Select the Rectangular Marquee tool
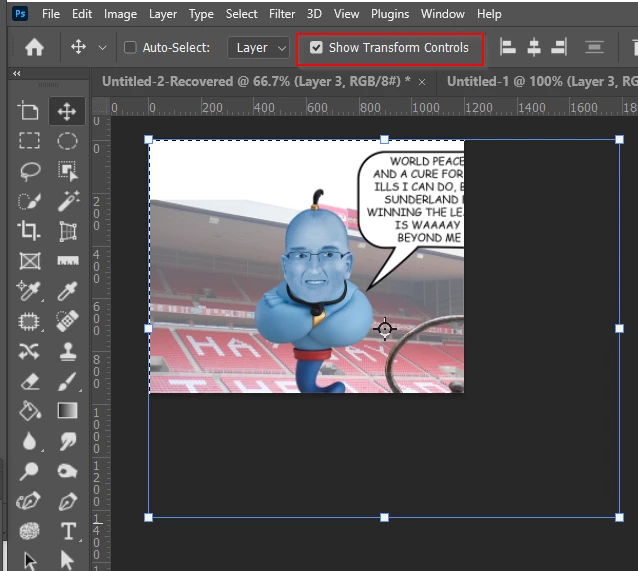Image resolution: width=638 pixels, height=571 pixels. (x=29, y=141)
